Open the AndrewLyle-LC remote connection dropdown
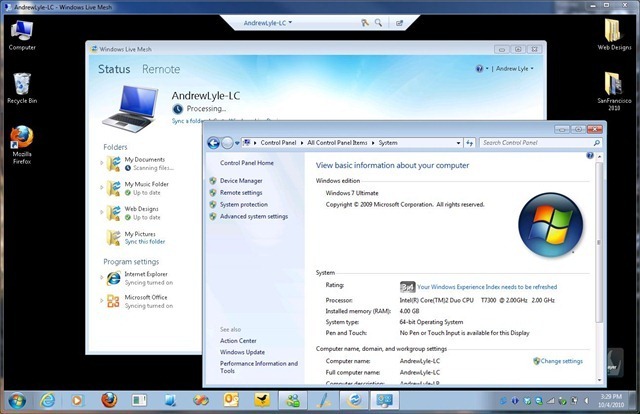This screenshot has width=640, height=414. 270,21
